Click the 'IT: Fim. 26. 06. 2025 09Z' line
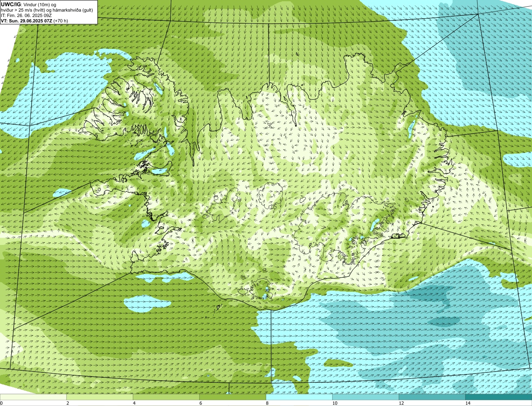Image resolution: width=532 pixels, height=406 pixels. pos(27,15)
